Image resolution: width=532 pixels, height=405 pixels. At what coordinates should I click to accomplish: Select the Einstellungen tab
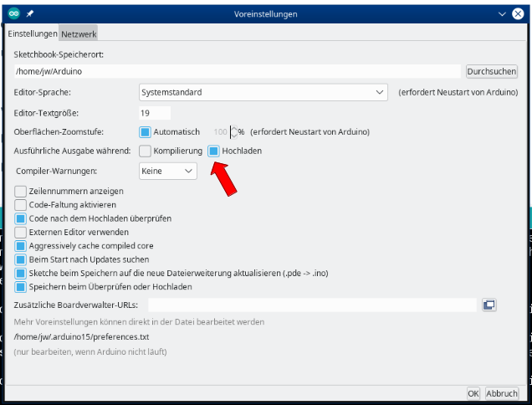point(33,33)
